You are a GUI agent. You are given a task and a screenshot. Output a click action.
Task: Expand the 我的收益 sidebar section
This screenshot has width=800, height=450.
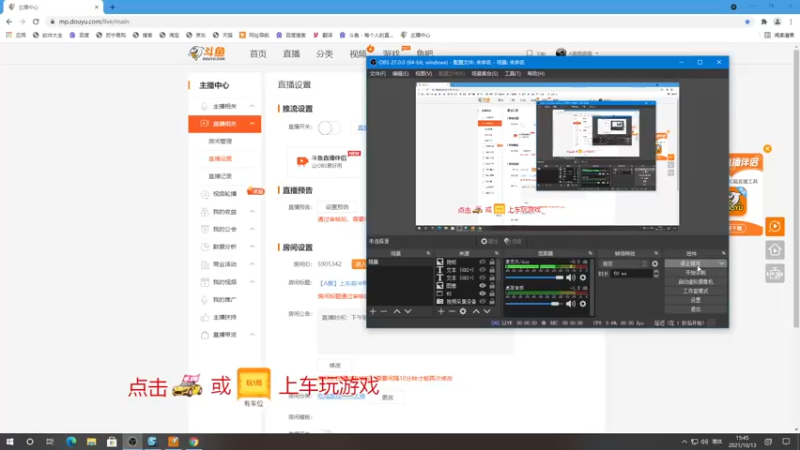[252, 212]
